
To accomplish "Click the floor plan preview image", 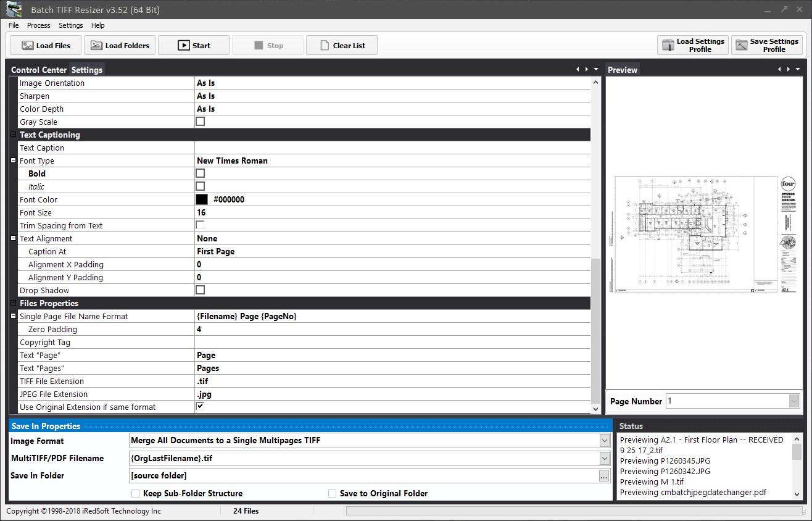I will [x=703, y=234].
